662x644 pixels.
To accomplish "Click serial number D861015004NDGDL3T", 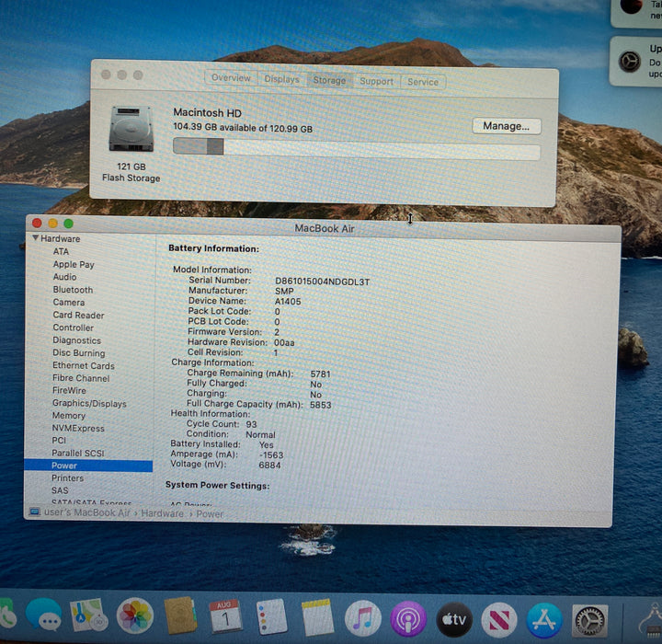I will coord(322,282).
